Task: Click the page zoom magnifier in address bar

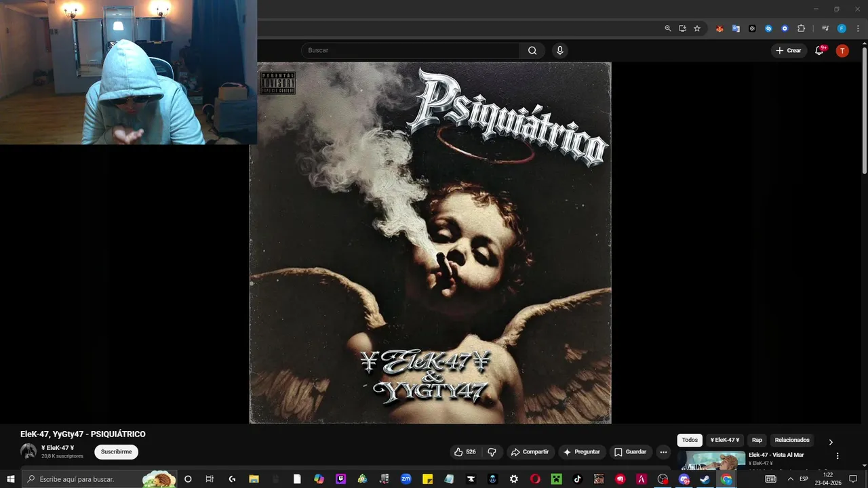Action: 668,28
